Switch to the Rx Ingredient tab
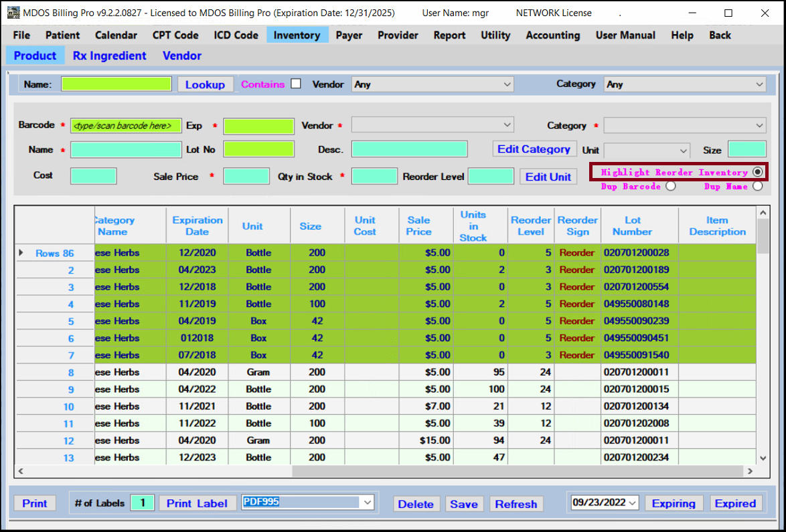 click(109, 56)
